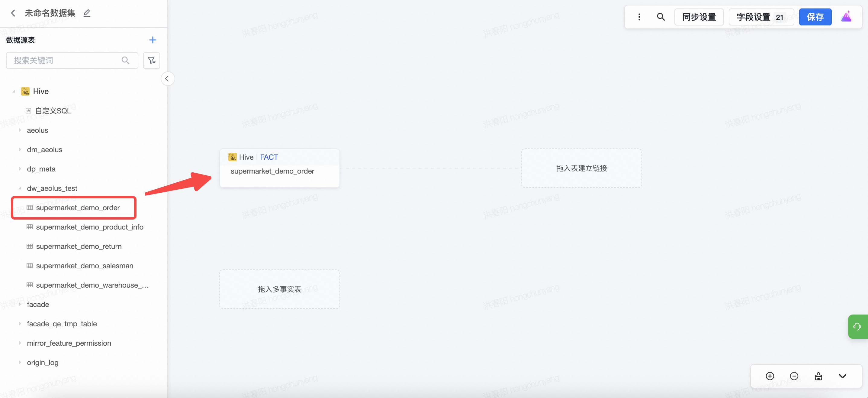868x398 pixels.
Task: Collapse the dw_aeolus_test database node
Action: [20, 188]
